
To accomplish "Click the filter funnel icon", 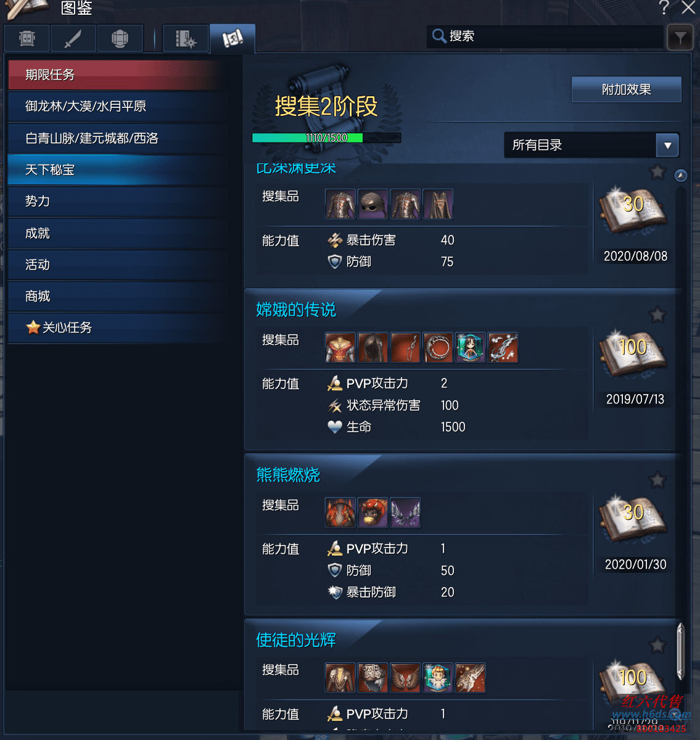I will (x=680, y=38).
